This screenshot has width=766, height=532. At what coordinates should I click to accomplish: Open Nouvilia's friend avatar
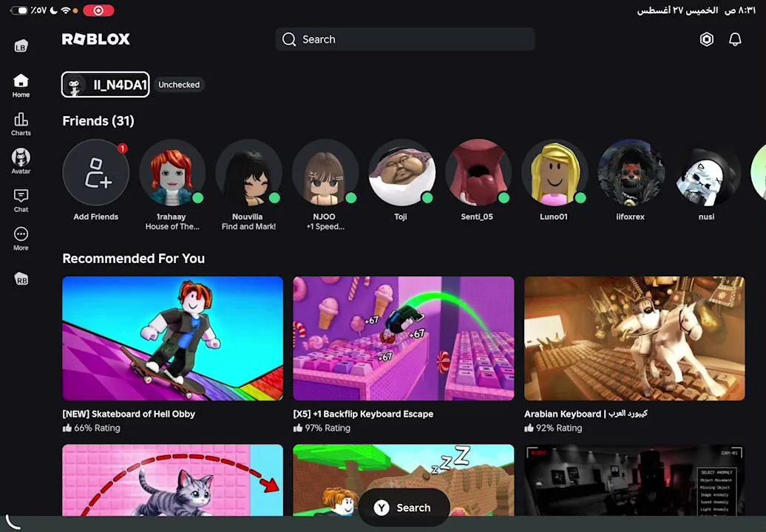(x=248, y=172)
